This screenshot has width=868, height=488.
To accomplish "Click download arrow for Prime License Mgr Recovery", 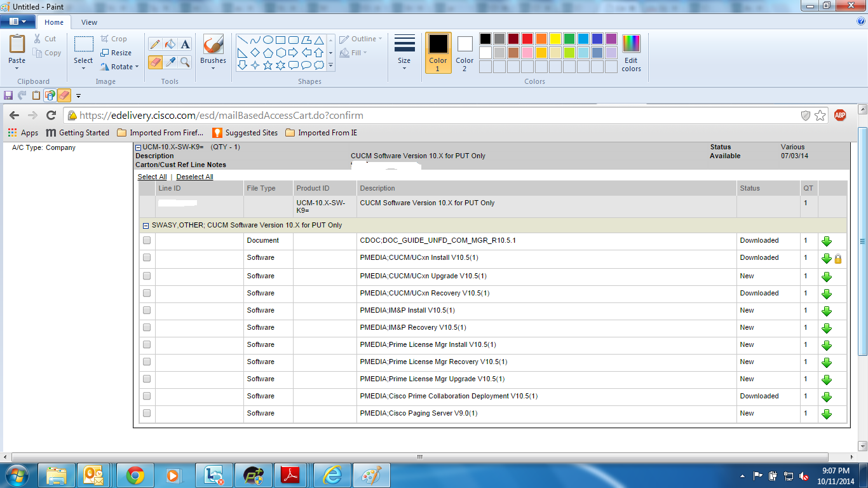I will (x=827, y=363).
